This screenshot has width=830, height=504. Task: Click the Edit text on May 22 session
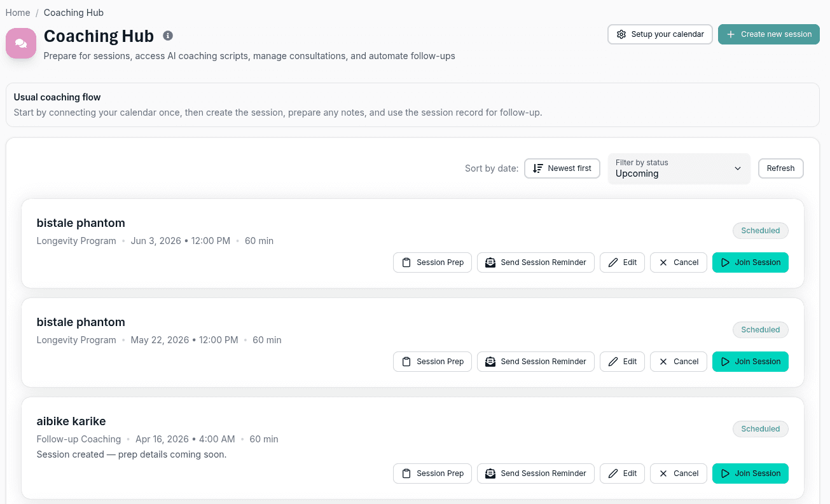tap(630, 362)
